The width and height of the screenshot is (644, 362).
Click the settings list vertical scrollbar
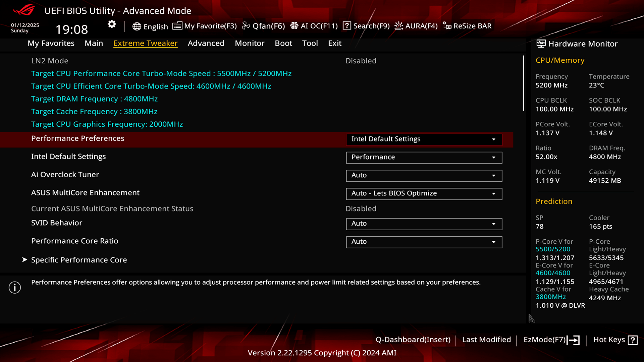[x=523, y=84]
